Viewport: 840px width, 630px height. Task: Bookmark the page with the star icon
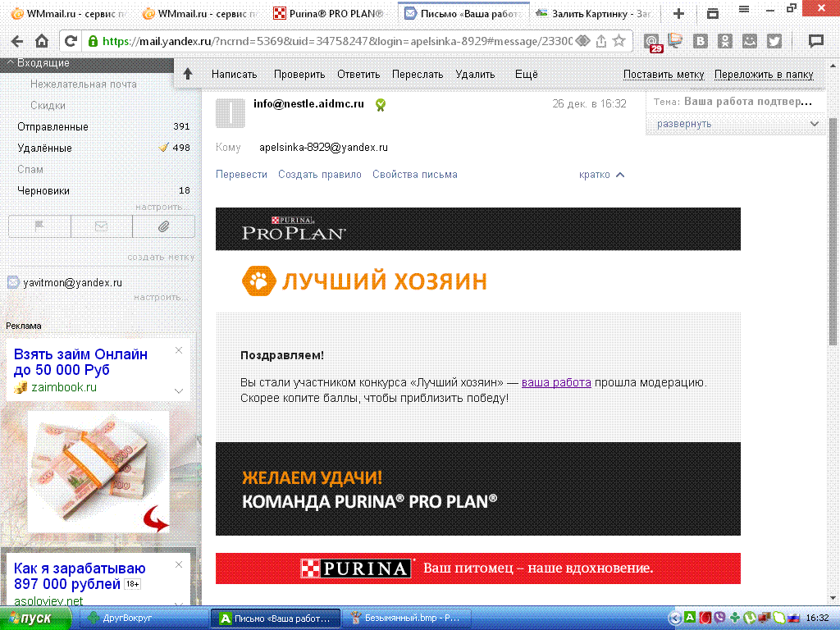[619, 41]
